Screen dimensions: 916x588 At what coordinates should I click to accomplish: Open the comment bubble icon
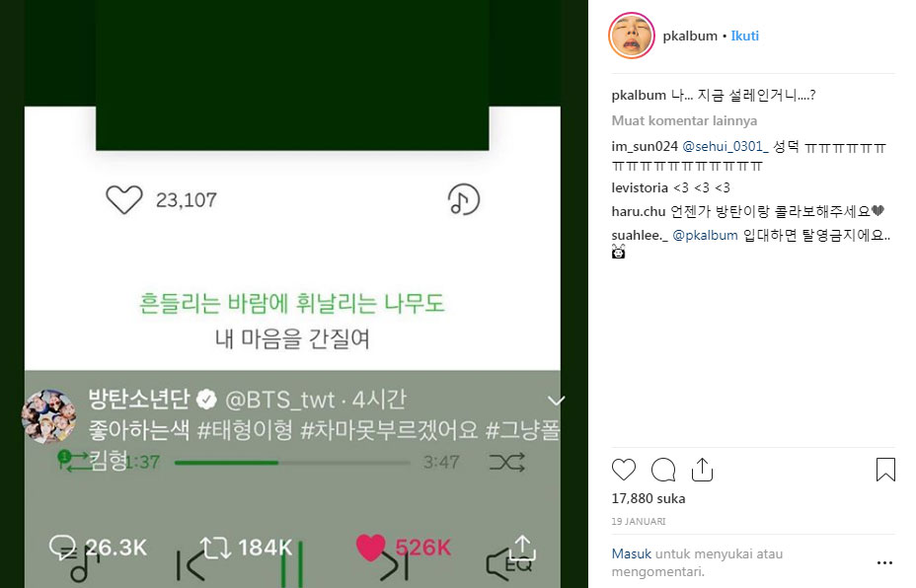[x=663, y=470]
